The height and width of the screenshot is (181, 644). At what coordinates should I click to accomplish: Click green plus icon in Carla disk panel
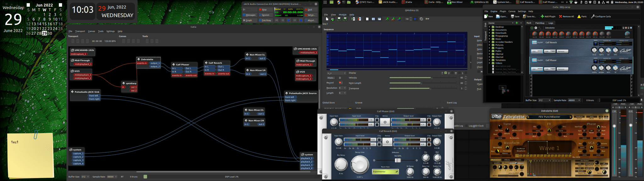click(x=517, y=23)
